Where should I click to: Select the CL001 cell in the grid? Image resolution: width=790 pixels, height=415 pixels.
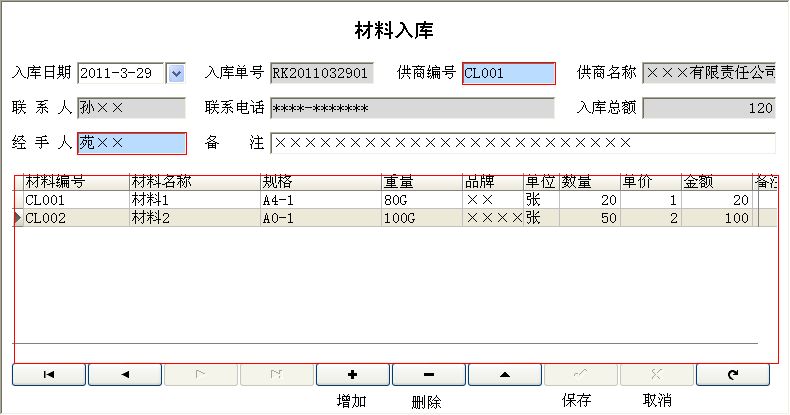[77, 200]
